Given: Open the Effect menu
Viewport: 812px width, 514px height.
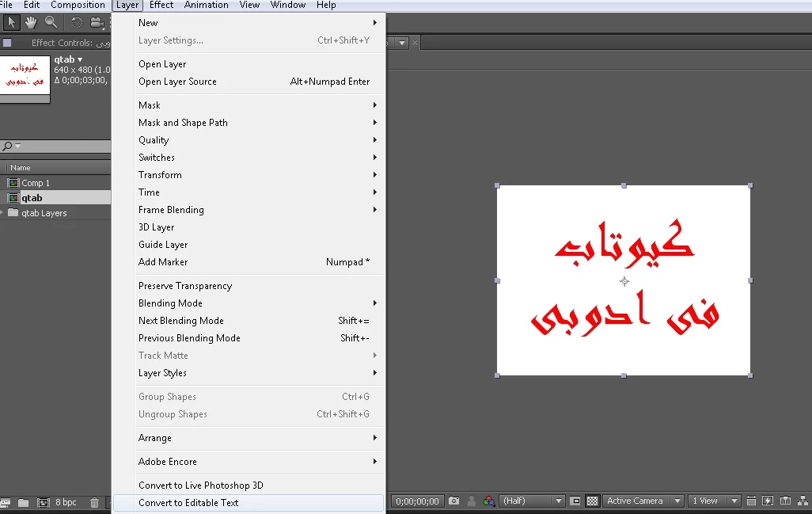Looking at the screenshot, I should tap(161, 6).
